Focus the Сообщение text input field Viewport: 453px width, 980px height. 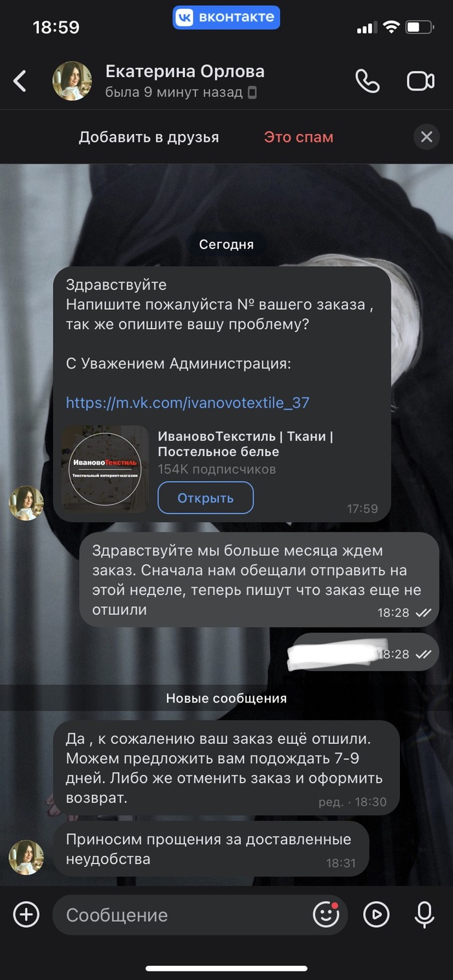pyautogui.click(x=188, y=915)
